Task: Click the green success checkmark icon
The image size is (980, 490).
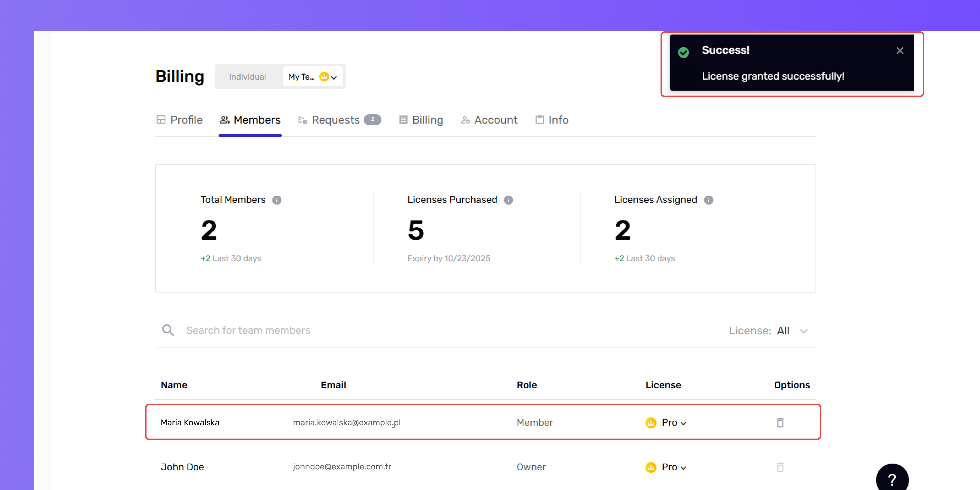Action: [684, 52]
